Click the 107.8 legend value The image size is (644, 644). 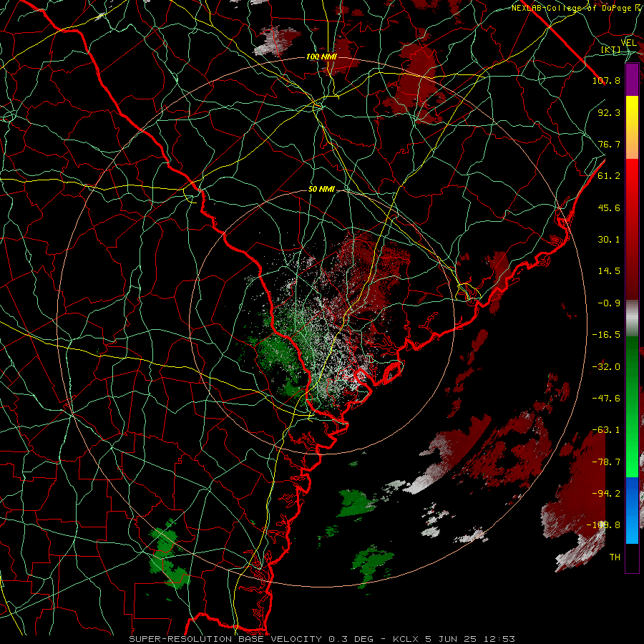coord(606,80)
